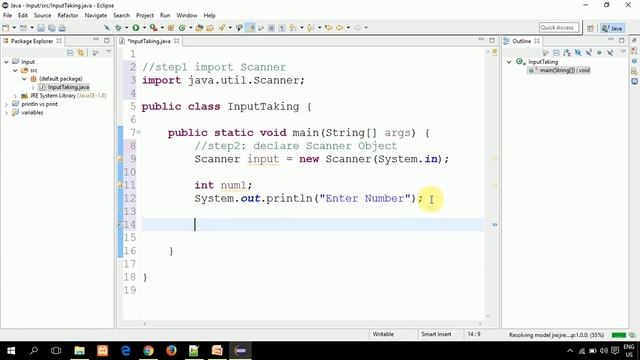The image size is (640, 360).
Task: Open File Explorer from the taskbar
Action: (79, 350)
